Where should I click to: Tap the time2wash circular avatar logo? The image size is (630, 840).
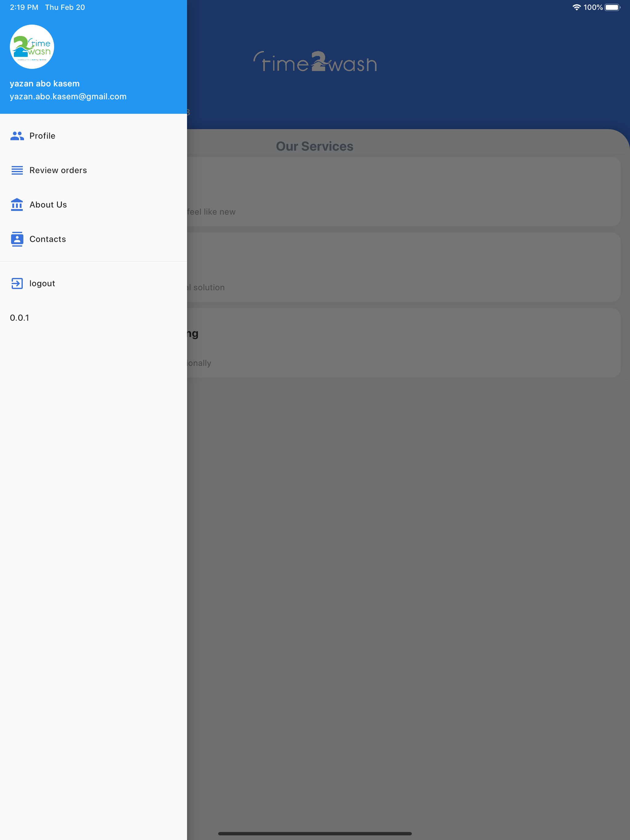pyautogui.click(x=32, y=47)
